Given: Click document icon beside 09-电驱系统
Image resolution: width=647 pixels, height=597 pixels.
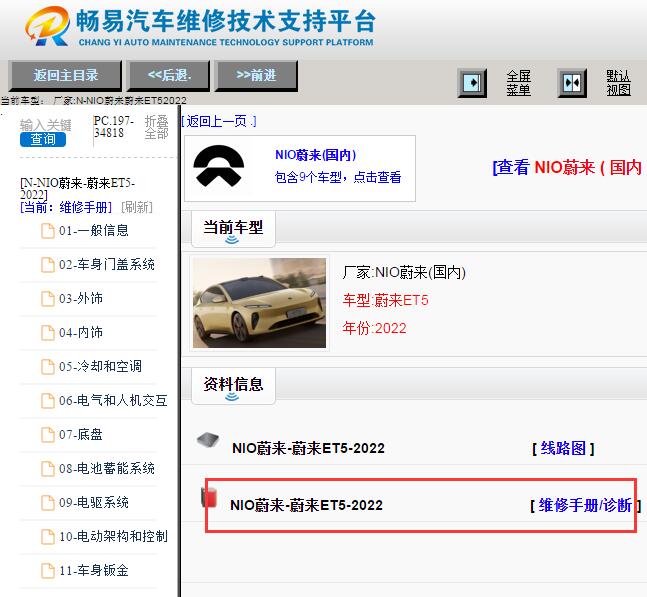Looking at the screenshot, I should [x=47, y=503].
